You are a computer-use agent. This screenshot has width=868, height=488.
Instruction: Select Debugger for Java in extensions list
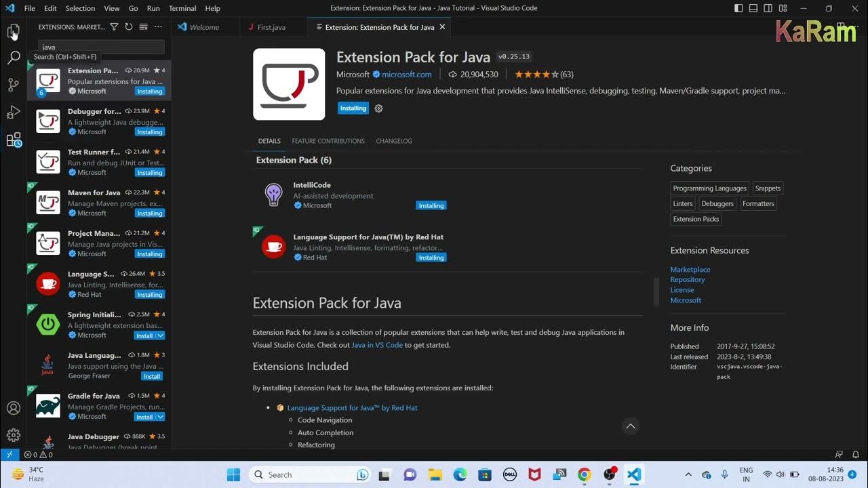pos(99,121)
